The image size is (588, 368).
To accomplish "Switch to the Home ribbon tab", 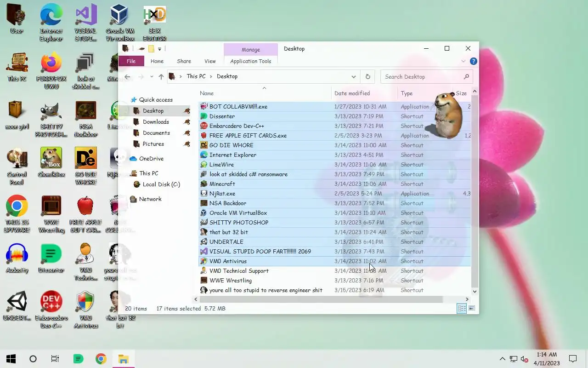I will (x=157, y=61).
